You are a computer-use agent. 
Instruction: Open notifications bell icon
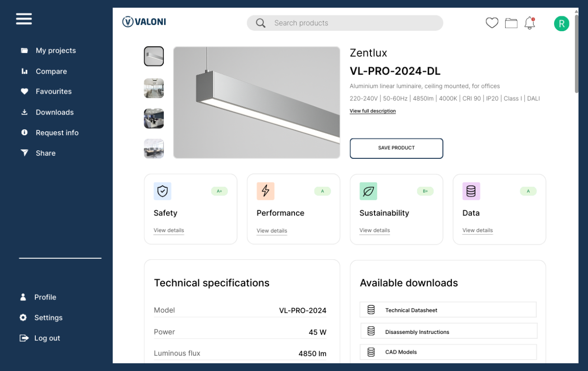click(530, 23)
